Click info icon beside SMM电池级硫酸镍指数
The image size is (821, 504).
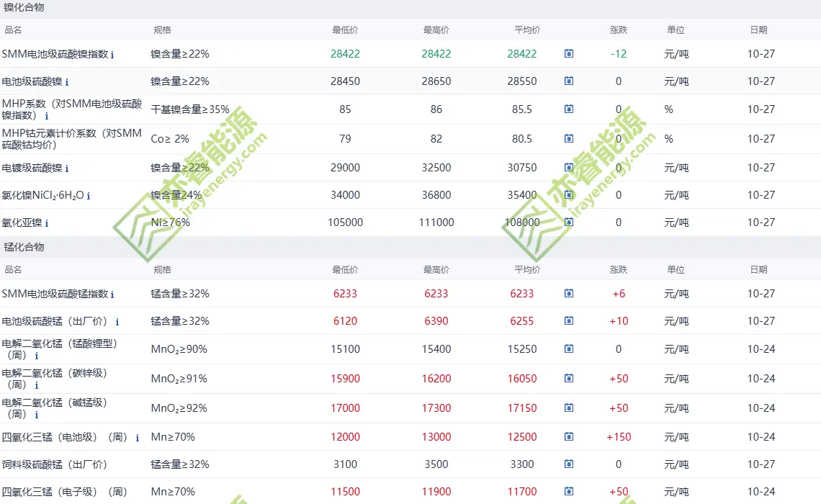(x=112, y=55)
